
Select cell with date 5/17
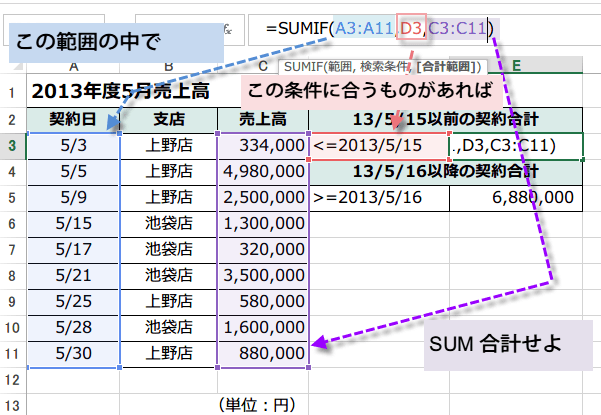[74, 250]
